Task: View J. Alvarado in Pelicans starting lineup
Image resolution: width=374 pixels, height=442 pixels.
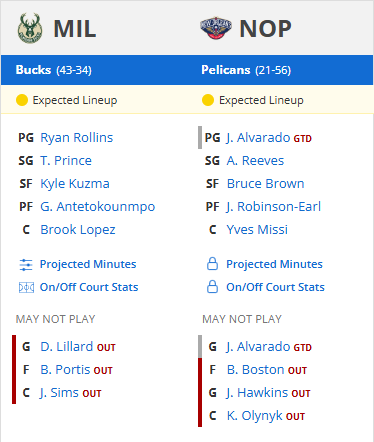Action: [258, 138]
